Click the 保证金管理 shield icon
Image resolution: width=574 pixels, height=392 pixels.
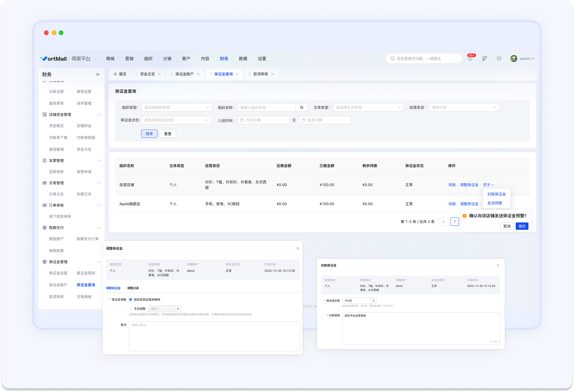(x=44, y=262)
